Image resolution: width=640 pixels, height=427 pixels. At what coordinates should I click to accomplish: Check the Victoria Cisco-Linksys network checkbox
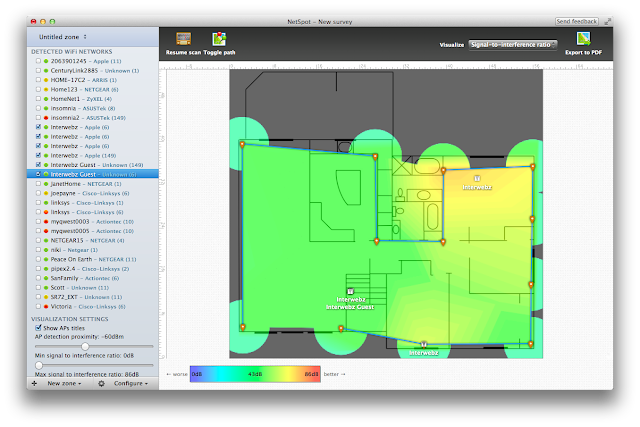(x=38, y=306)
